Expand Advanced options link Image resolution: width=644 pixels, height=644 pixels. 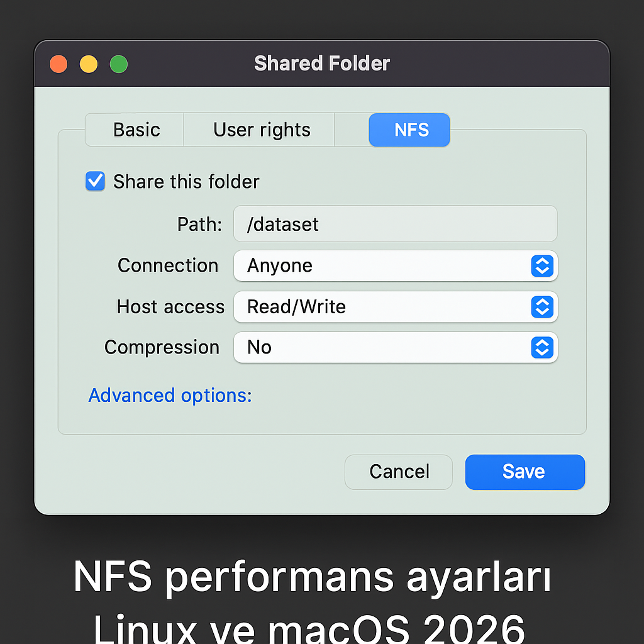170,395
